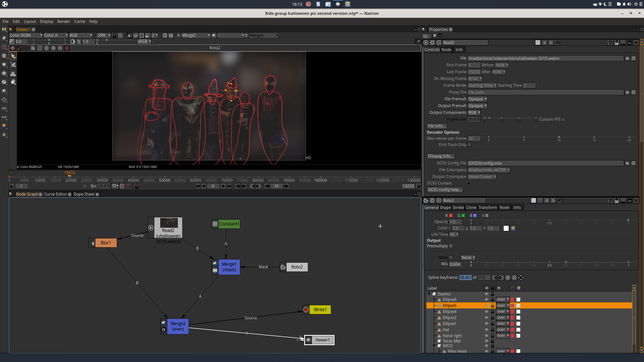The height and width of the screenshot is (362, 644).
Task: Center the viewer image with plus-circle icon
Action: click(120, 35)
